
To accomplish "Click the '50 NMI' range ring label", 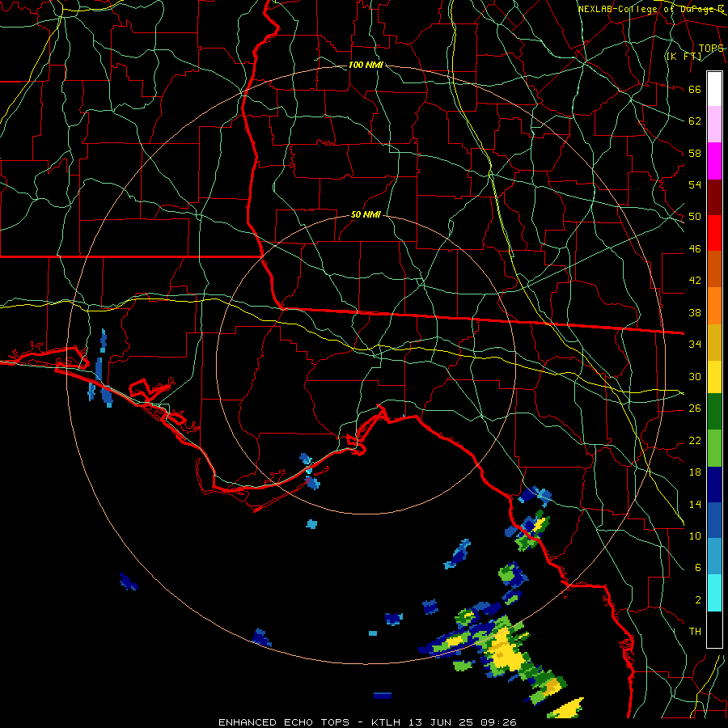I will click(366, 214).
